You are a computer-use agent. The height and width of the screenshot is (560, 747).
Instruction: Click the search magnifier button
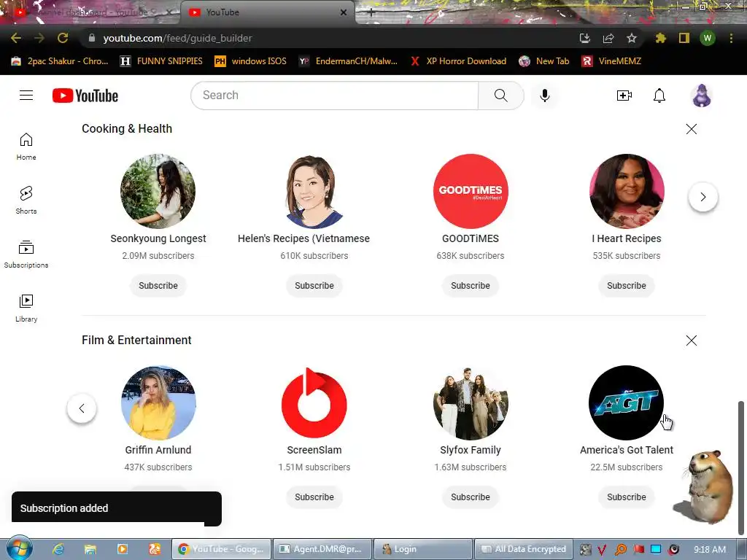point(500,96)
